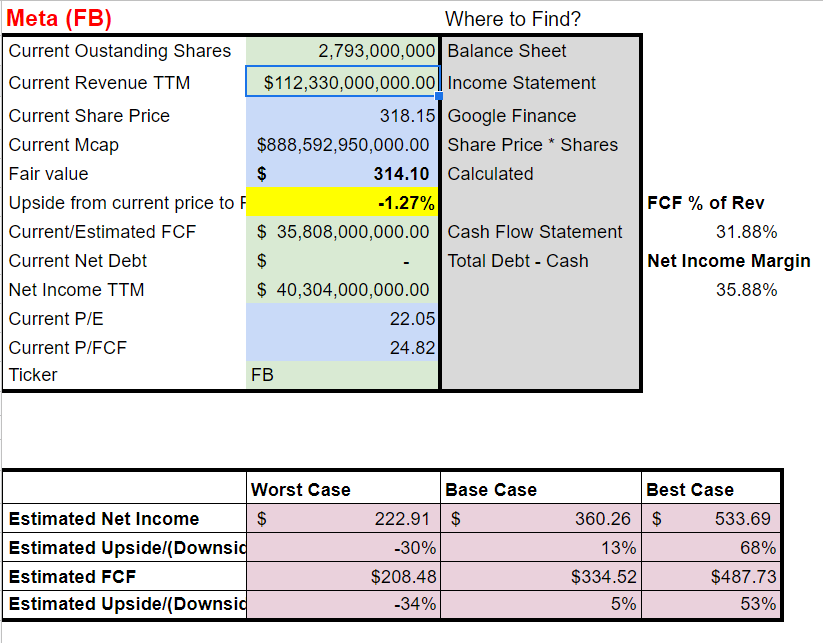Select best case FCF $487.73
The height and width of the screenshot is (643, 823).
pos(743,577)
